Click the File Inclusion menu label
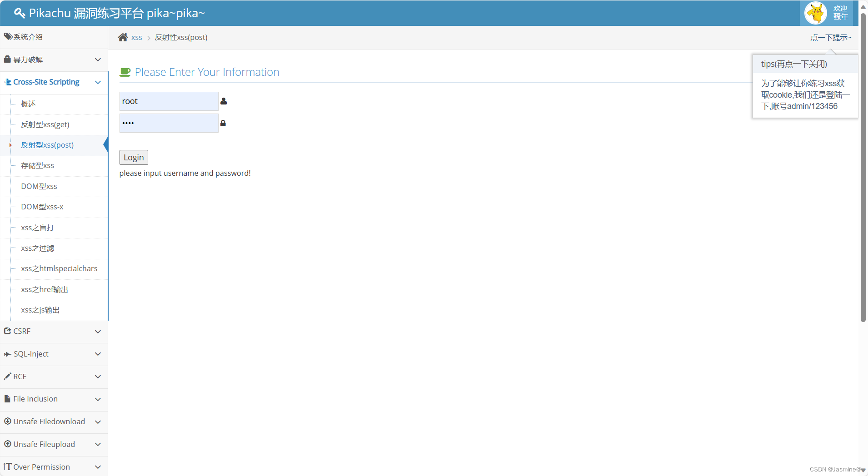The width and height of the screenshot is (868, 476). (35, 399)
